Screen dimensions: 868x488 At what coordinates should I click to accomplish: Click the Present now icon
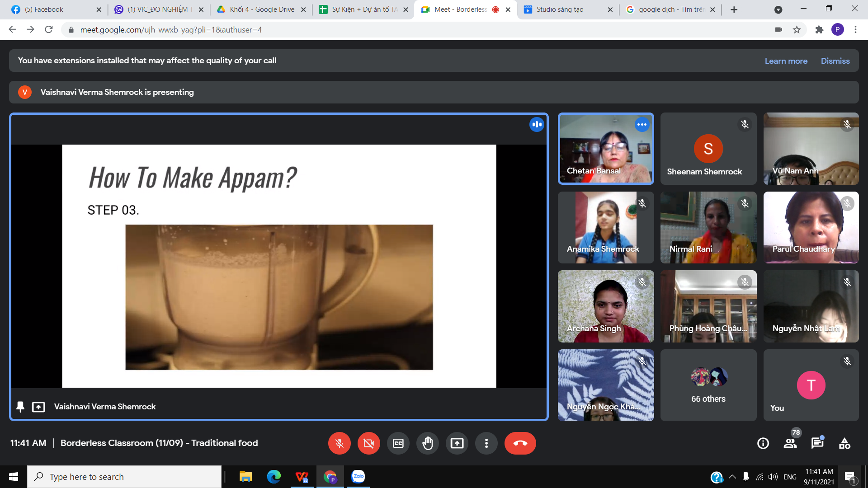click(457, 443)
